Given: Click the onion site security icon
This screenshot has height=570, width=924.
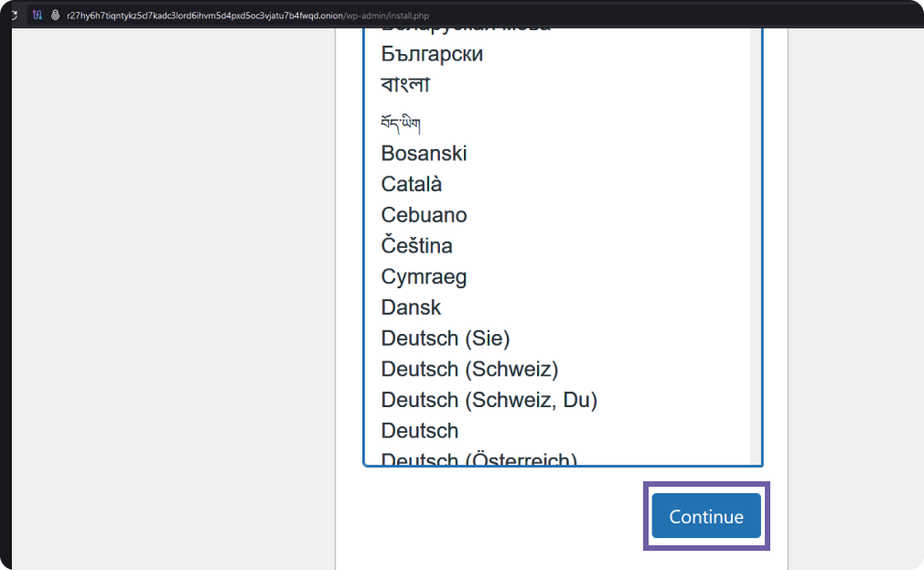Looking at the screenshot, I should (x=56, y=16).
